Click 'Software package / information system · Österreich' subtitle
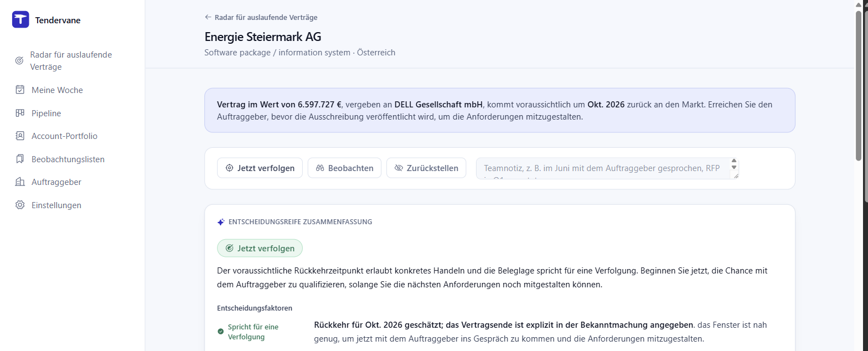Viewport: 868px width, 351px height. [299, 53]
